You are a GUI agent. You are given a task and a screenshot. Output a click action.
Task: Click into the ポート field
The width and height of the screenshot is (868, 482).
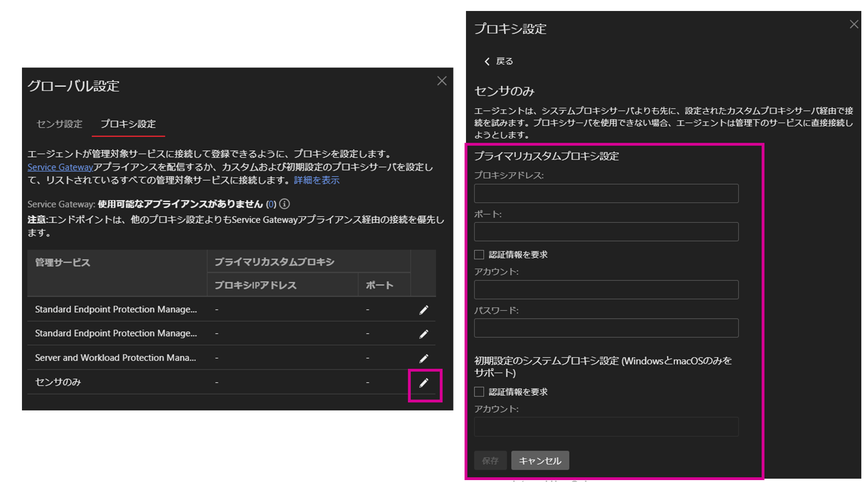(x=606, y=232)
